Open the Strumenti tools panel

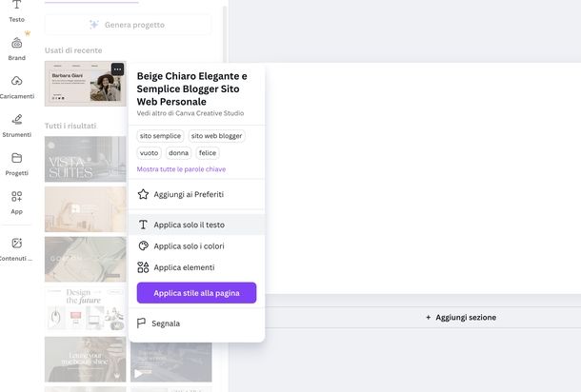[17, 126]
